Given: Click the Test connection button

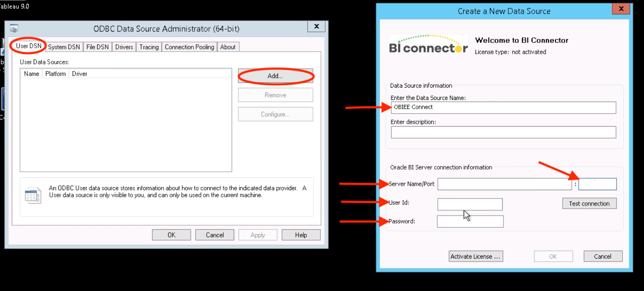Looking at the screenshot, I should coord(589,203).
